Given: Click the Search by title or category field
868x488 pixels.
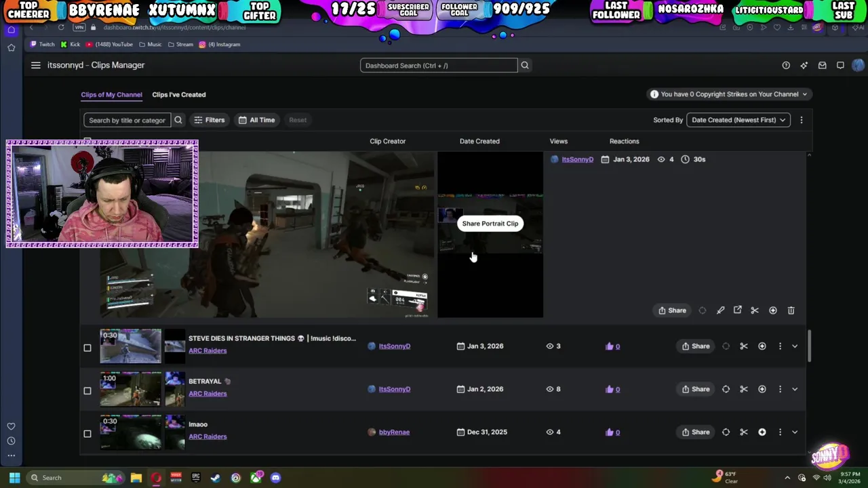Looking at the screenshot, I should click(x=127, y=120).
